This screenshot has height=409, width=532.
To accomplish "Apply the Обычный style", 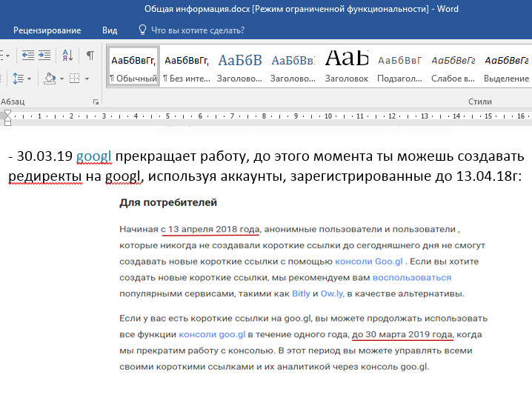I will (133, 66).
